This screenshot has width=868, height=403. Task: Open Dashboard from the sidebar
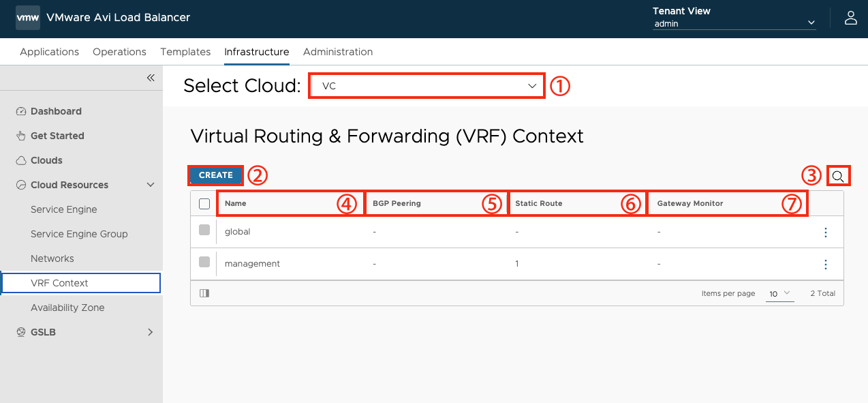(x=56, y=111)
